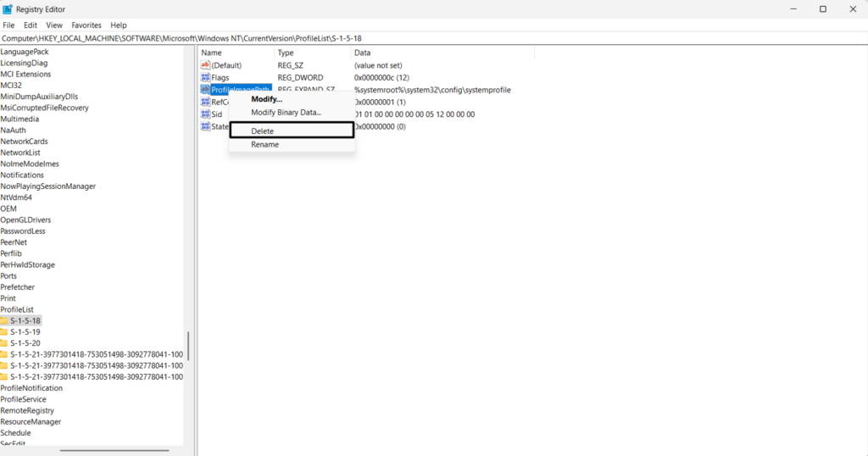The height and width of the screenshot is (456, 868).
Task: Choose Delete in the context menu
Action: tap(292, 131)
